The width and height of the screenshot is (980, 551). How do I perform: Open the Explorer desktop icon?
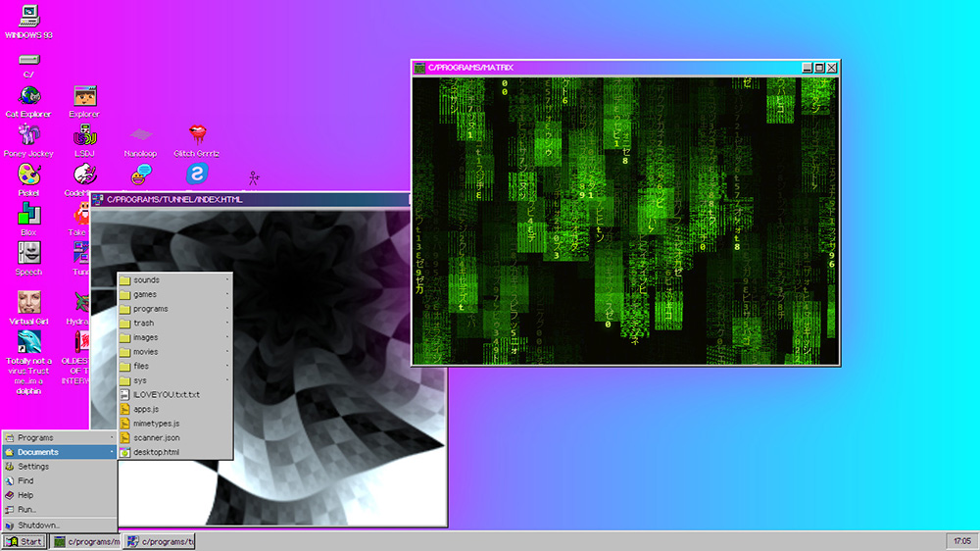84,102
